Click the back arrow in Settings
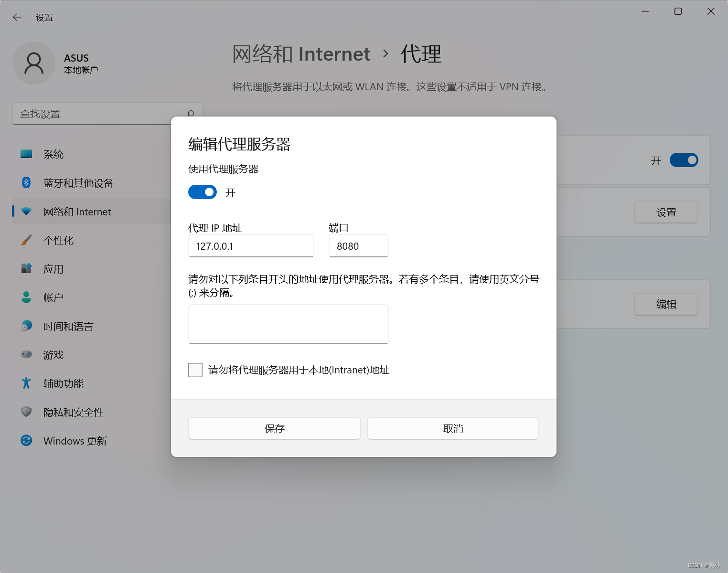The image size is (728, 573). click(17, 17)
